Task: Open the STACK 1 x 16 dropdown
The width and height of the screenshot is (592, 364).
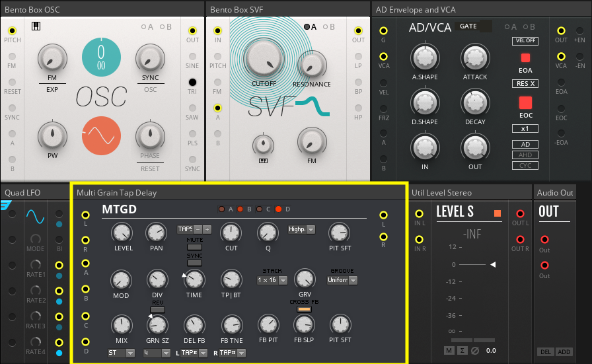Action: point(272,280)
